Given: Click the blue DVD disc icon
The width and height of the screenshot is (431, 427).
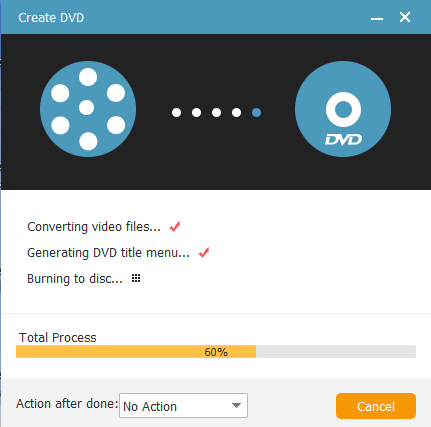Looking at the screenshot, I should pos(343,109).
